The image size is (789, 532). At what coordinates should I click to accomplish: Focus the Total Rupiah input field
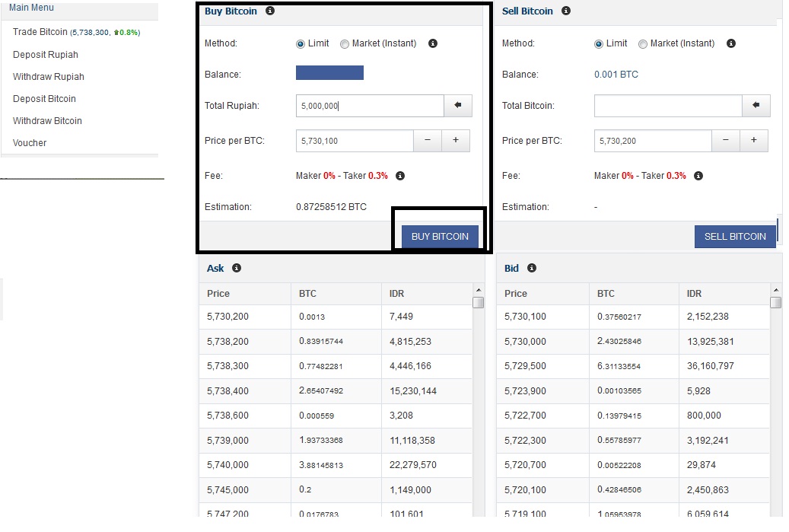370,106
